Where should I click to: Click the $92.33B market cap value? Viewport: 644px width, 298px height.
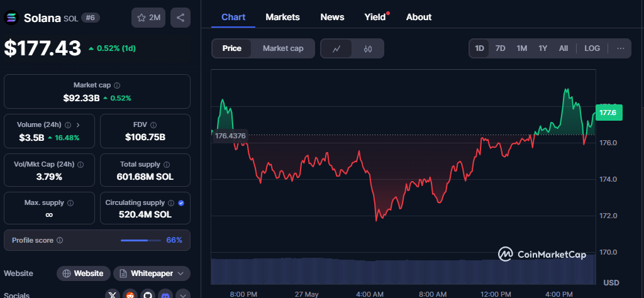(x=81, y=98)
